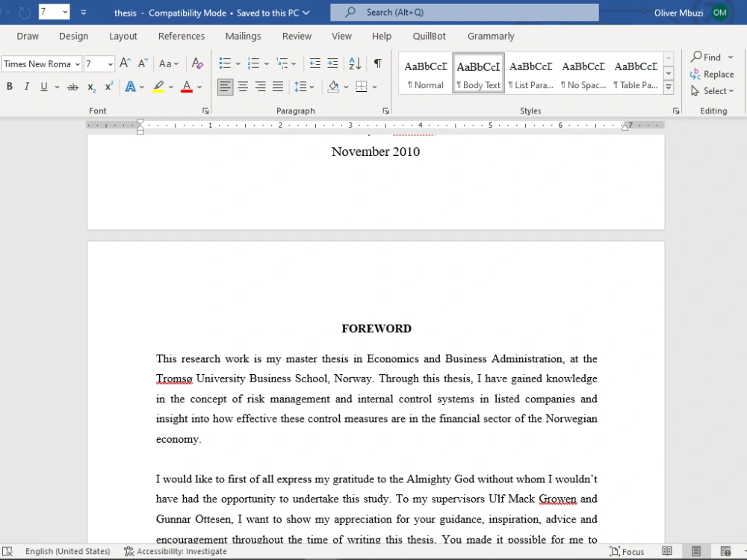This screenshot has width=747, height=560.
Task: Set paragraph to Align Left
Action: coord(226,87)
